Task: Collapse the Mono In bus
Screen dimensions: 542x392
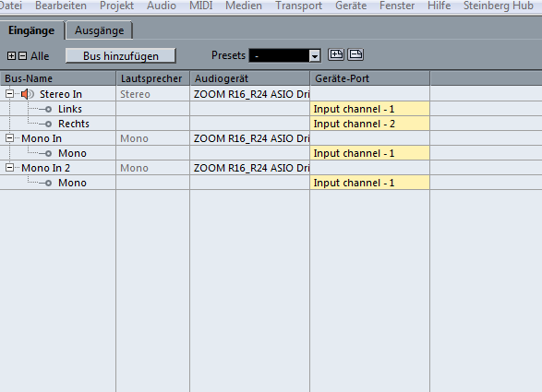Action: click(x=9, y=138)
